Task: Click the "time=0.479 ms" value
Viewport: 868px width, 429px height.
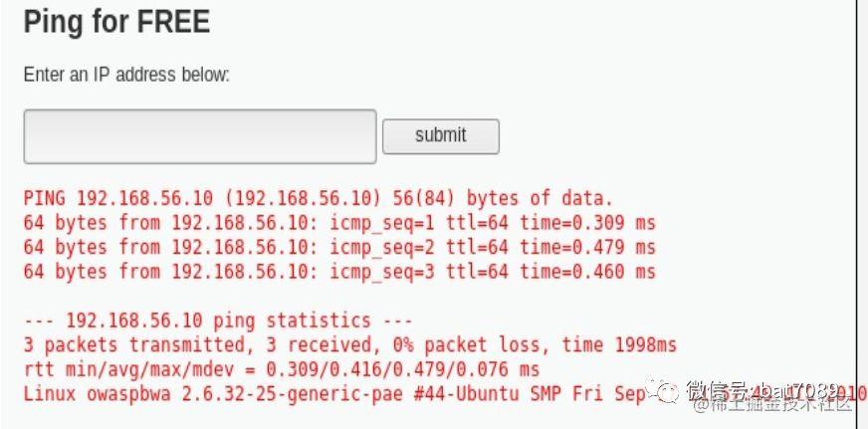Action: 588,248
